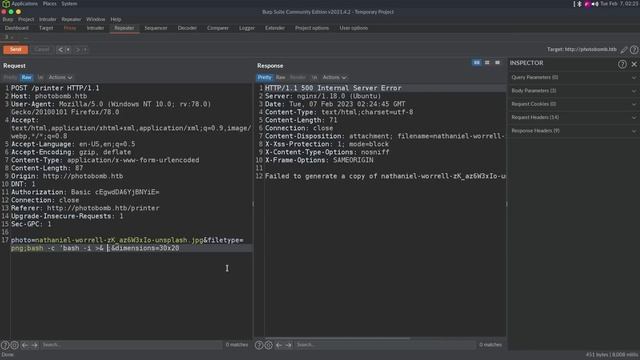Go to next match in request search

coord(35,345)
